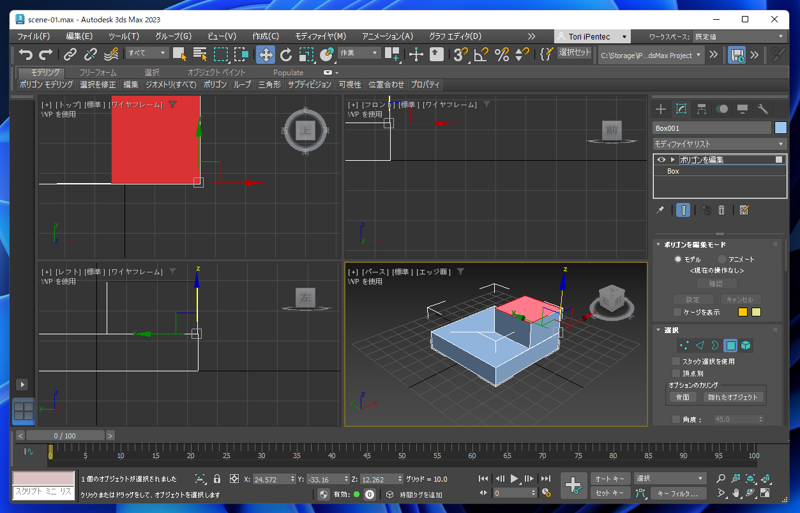Choose the Rectangular Selection Region tool
Screen dimensions: 800x513
tap(220, 54)
